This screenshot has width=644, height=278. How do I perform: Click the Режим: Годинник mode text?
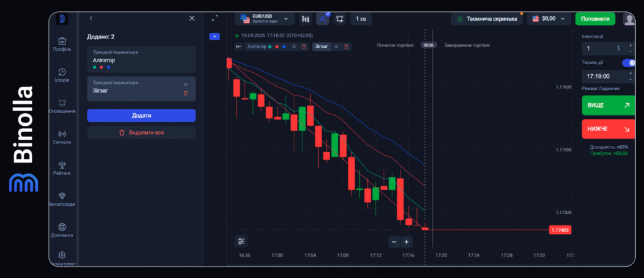tap(601, 89)
